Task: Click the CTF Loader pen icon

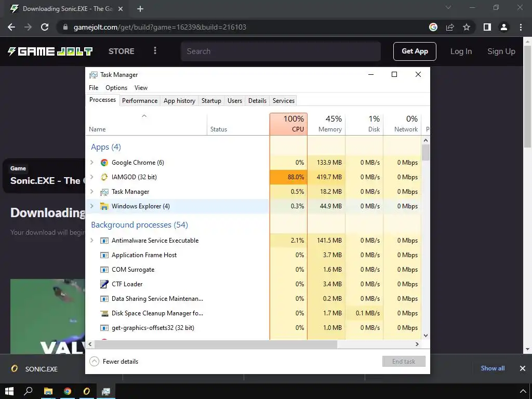Action: (x=104, y=284)
